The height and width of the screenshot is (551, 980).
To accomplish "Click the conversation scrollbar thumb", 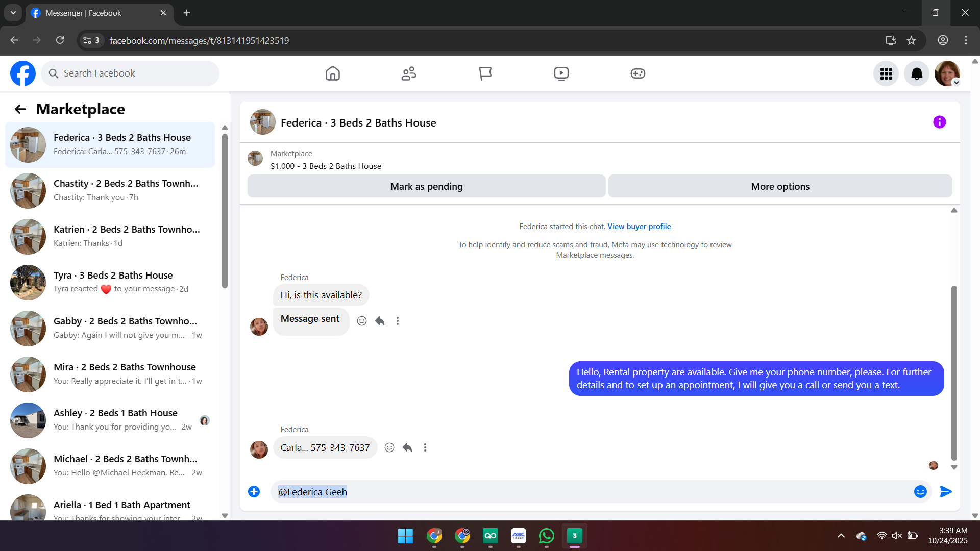I will point(954,373).
